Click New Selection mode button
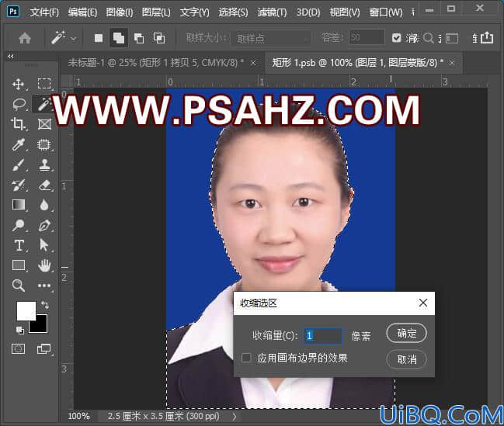The width and height of the screenshot is (504, 426). [x=99, y=38]
